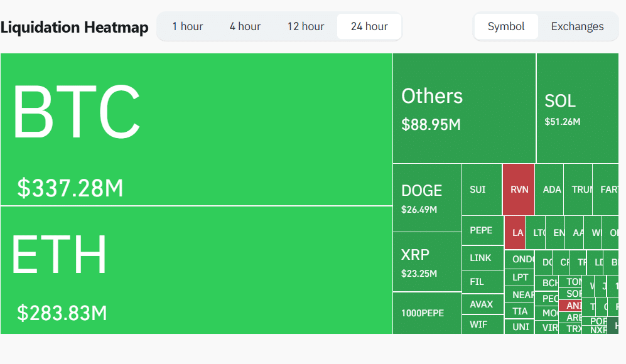Select the 1 hour timeframe

187,26
